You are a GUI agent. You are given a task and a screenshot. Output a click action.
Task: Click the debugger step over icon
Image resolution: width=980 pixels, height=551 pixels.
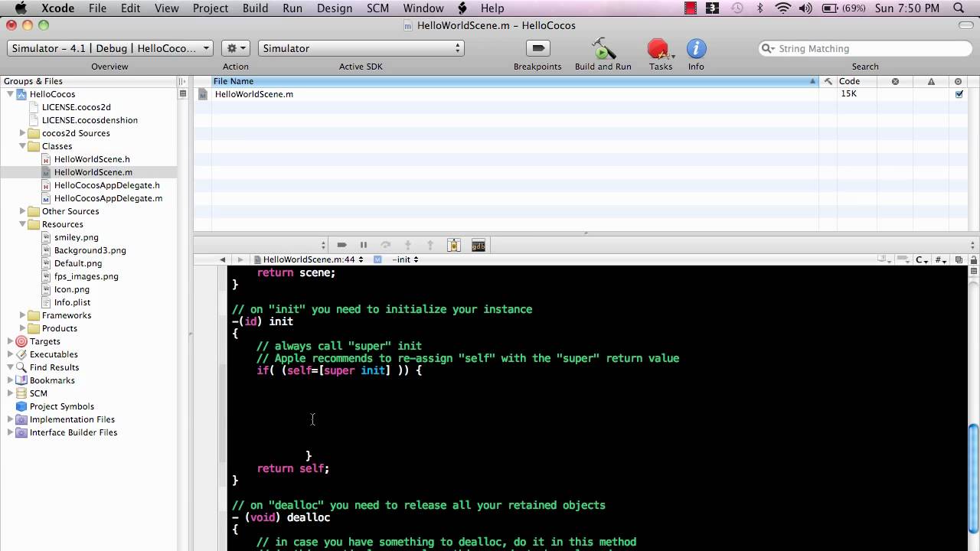pos(386,245)
